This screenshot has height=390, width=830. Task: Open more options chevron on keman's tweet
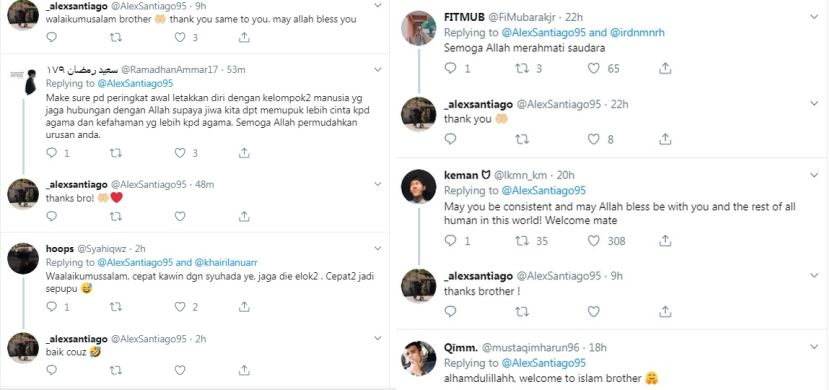pos(815,175)
